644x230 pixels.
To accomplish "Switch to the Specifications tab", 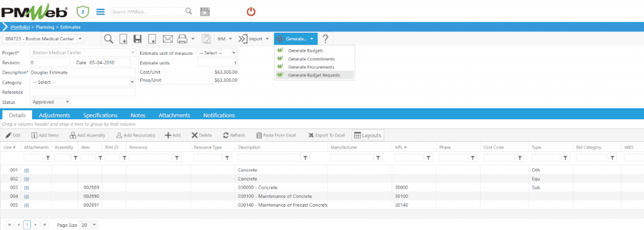I will 100,115.
